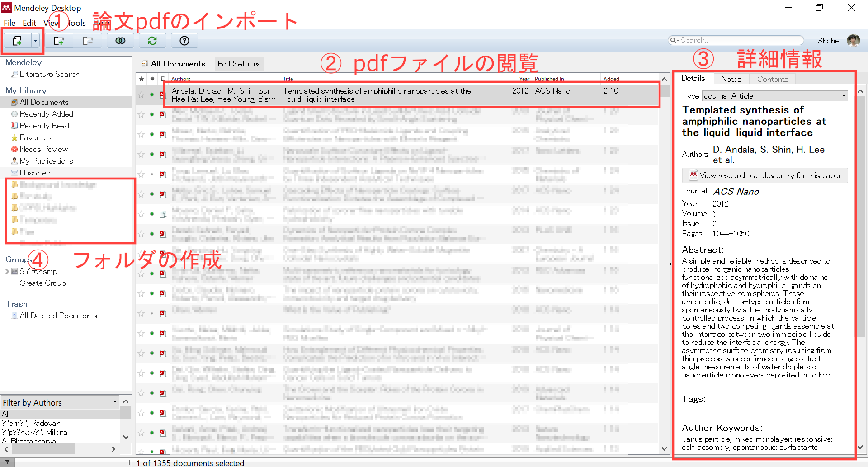Screen dimensions: 868x467
Task: Select '??em??, Radovan' in the author filter
Action: tap(31, 423)
